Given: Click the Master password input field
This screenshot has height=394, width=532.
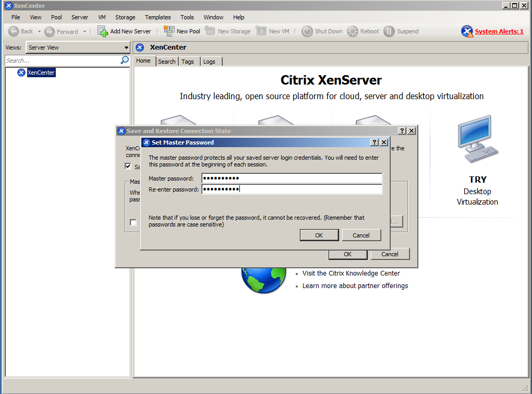Looking at the screenshot, I should coord(292,178).
